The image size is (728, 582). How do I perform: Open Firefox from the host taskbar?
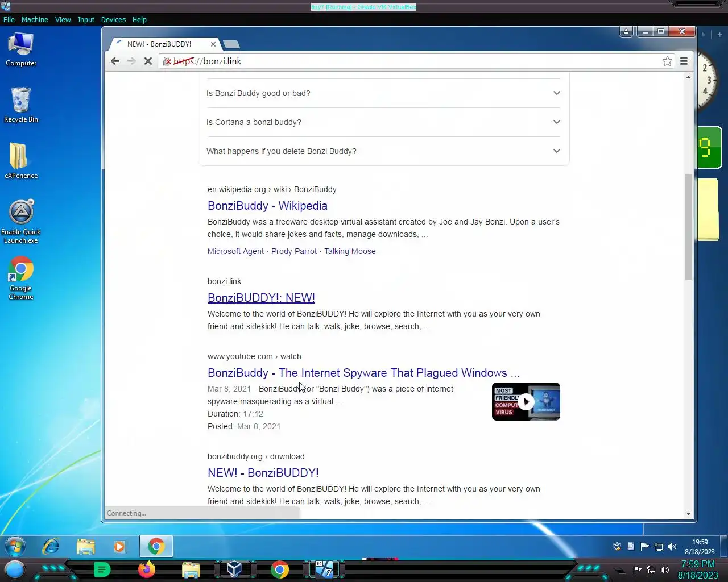pyautogui.click(x=147, y=569)
